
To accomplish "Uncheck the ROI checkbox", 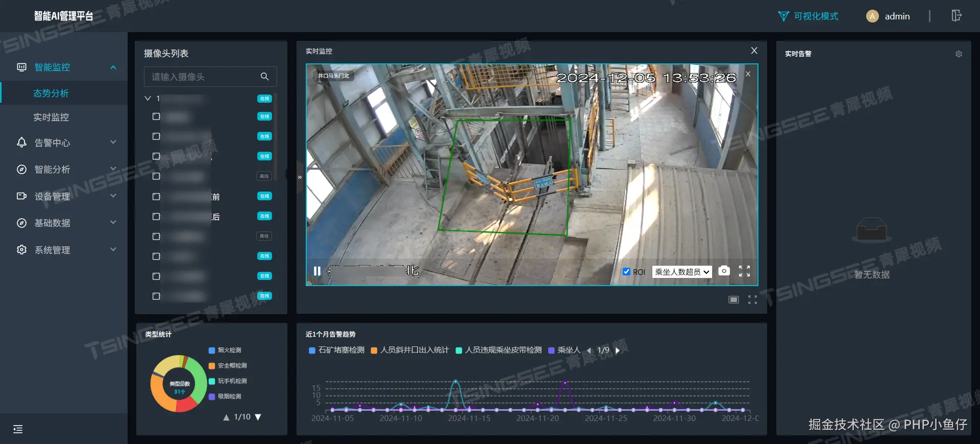I will coord(626,272).
